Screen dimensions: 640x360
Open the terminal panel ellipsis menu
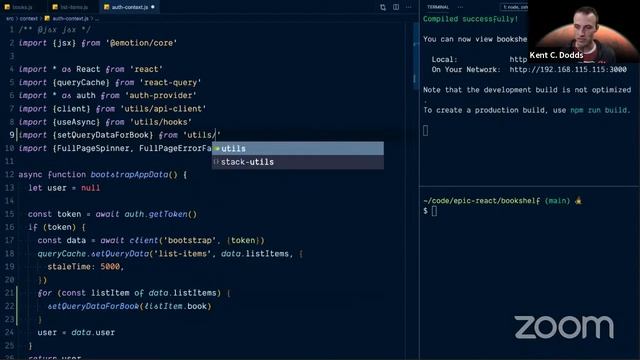click(460, 7)
